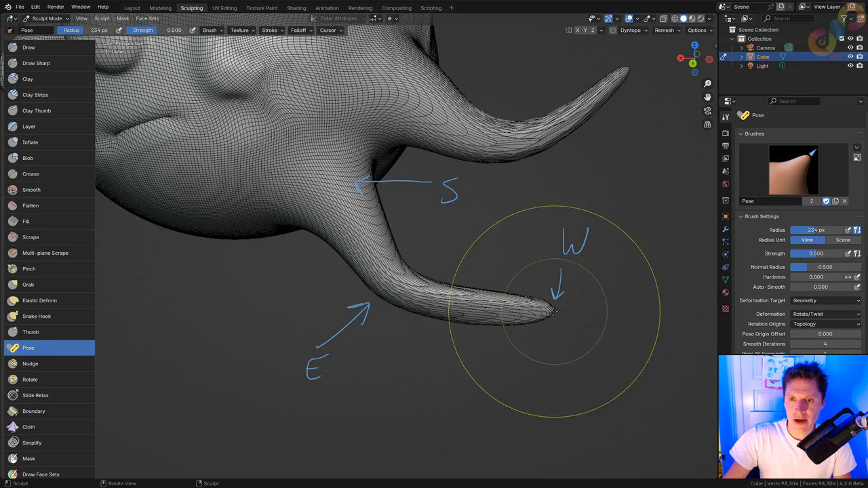This screenshot has width=868, height=488.
Task: Open the Mask menu in header
Action: click(x=123, y=18)
